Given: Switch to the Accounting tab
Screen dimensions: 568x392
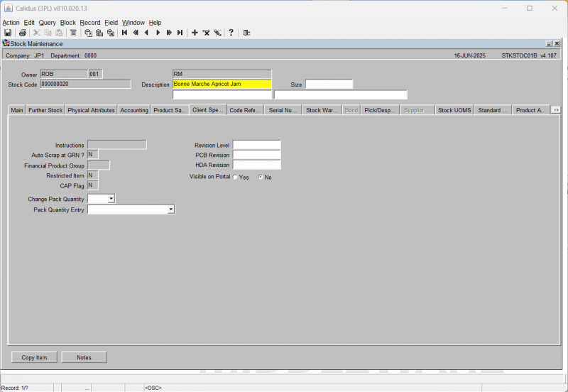Looking at the screenshot, I should [x=134, y=110].
